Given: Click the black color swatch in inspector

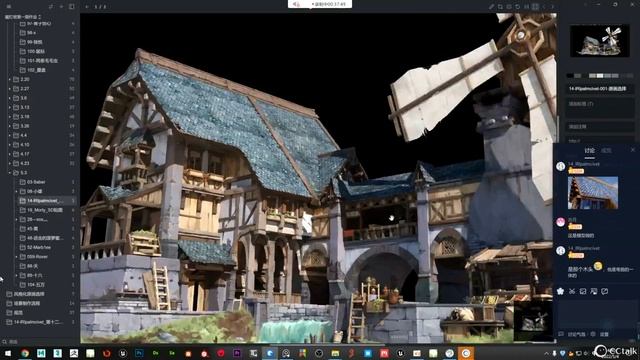Looking at the screenshot, I should point(570,76).
